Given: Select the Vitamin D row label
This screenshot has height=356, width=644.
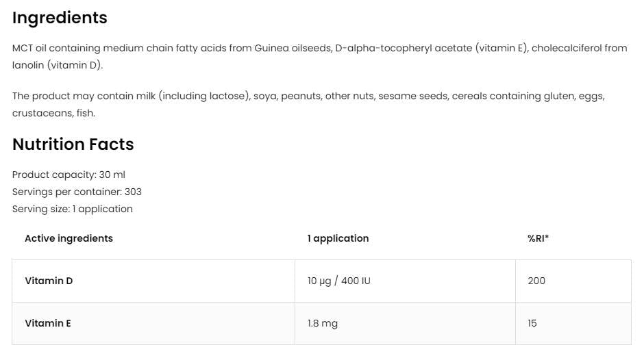Looking at the screenshot, I should [x=49, y=281].
